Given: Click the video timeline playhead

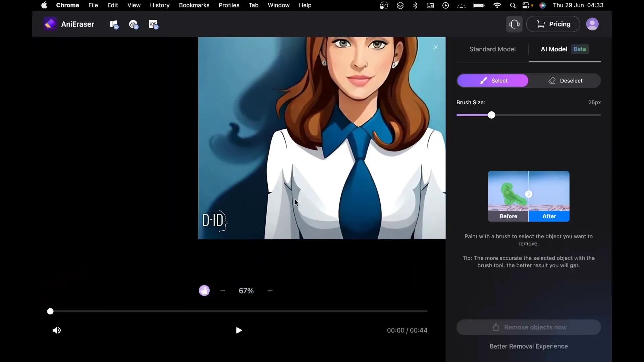Looking at the screenshot, I should click(50, 311).
